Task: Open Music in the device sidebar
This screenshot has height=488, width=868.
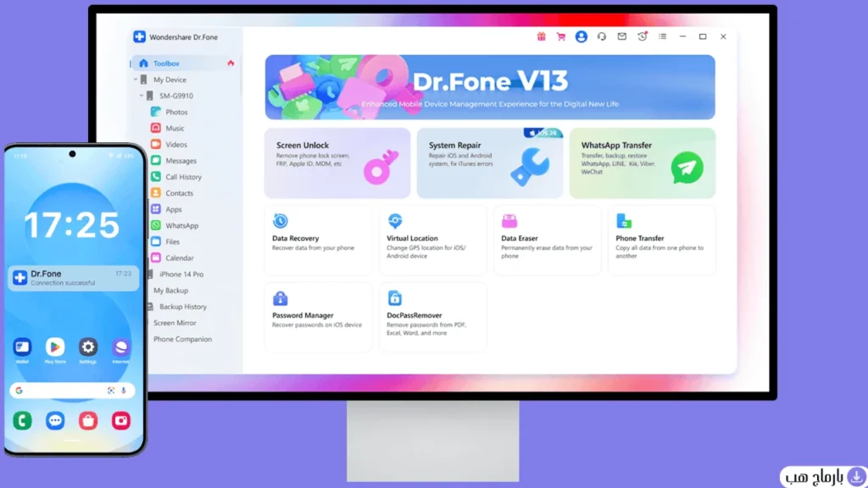Action: 175,129
